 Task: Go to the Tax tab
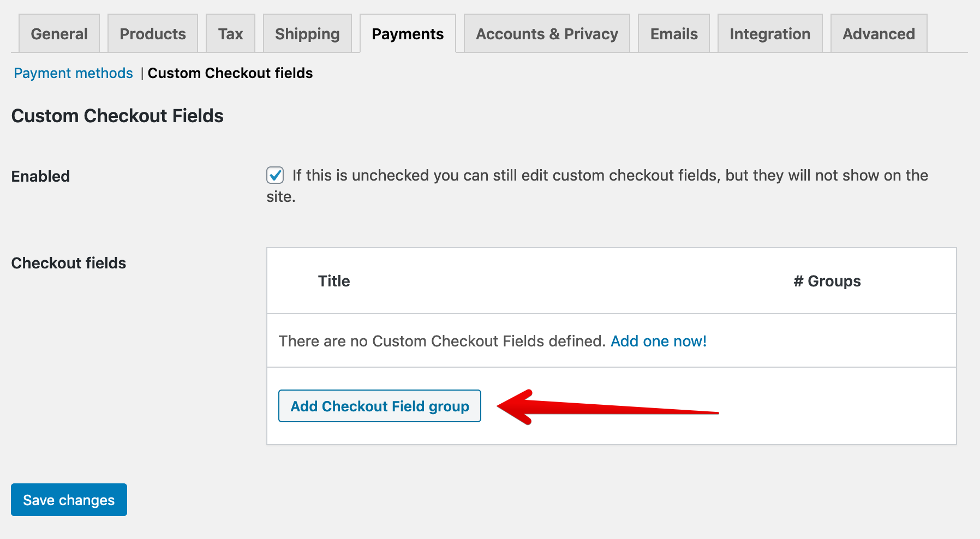click(x=230, y=34)
